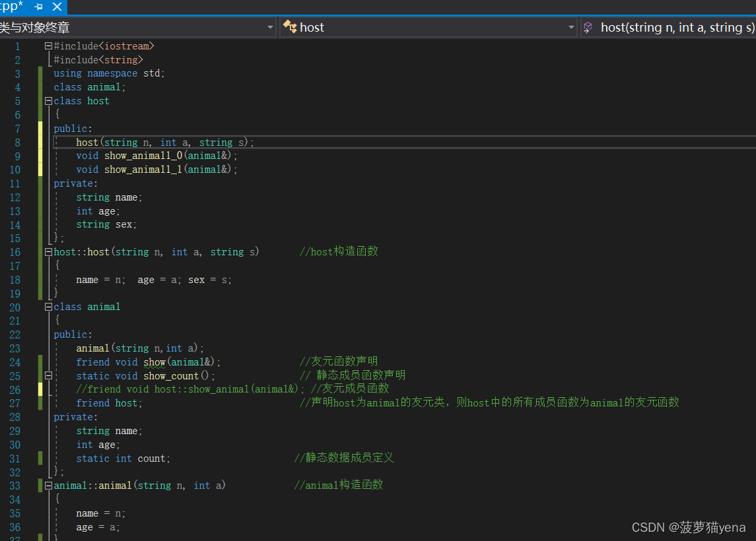The height and width of the screenshot is (541, 756).
Task: Open the project scope dropdown 类与对象终章
Action: pos(137,28)
